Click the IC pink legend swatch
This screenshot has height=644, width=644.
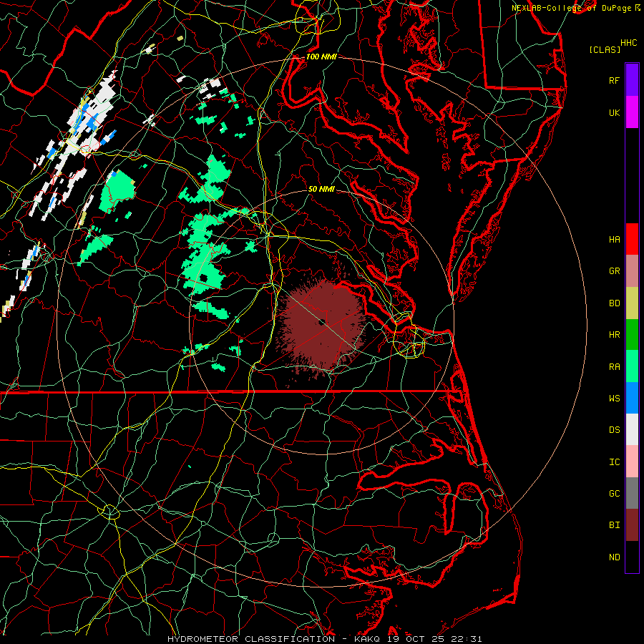(x=632, y=462)
